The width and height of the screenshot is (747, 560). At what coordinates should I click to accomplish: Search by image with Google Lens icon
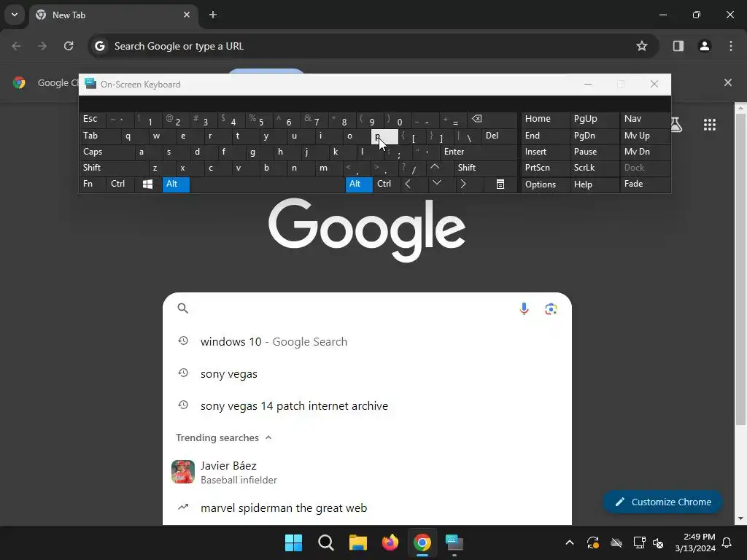551,308
